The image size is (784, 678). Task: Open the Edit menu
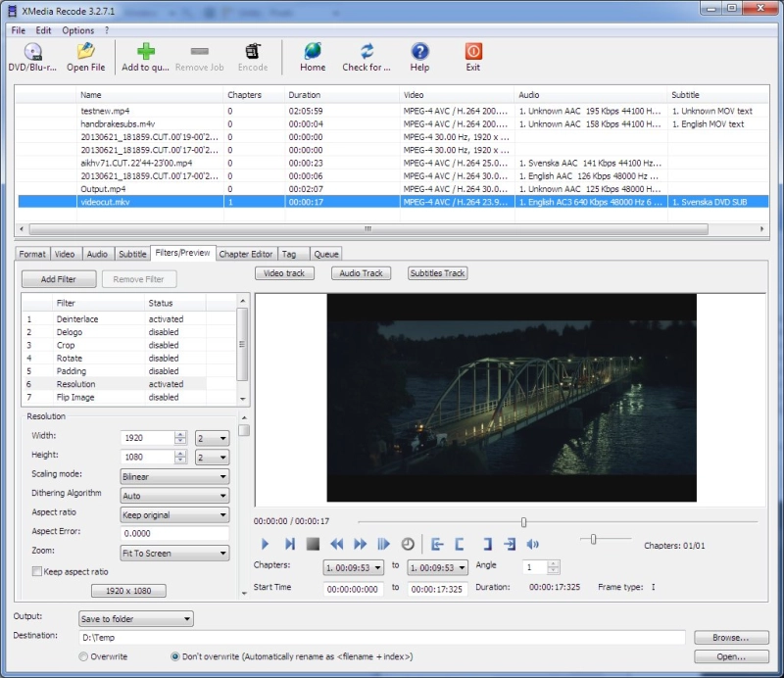click(43, 30)
